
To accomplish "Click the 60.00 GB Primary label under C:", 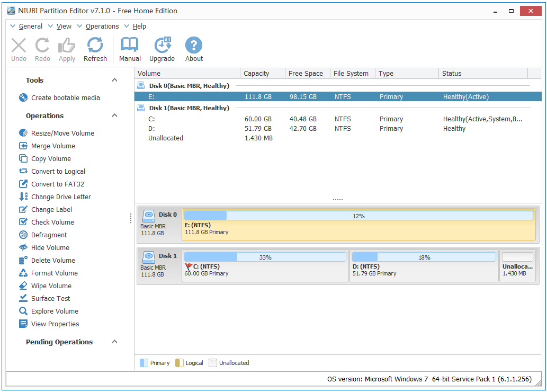I will click(x=207, y=273).
